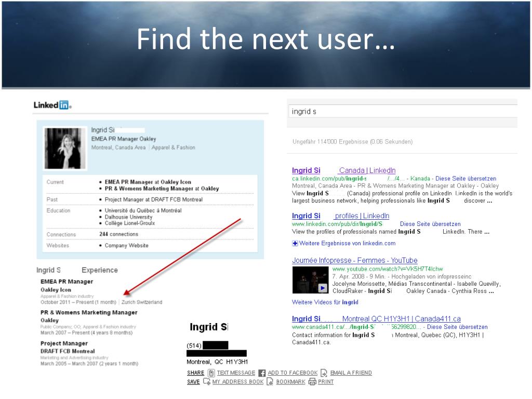Click 'Collège Lionel-Groulx' education entry
Screen dimensions: 532x399
coord(130,223)
